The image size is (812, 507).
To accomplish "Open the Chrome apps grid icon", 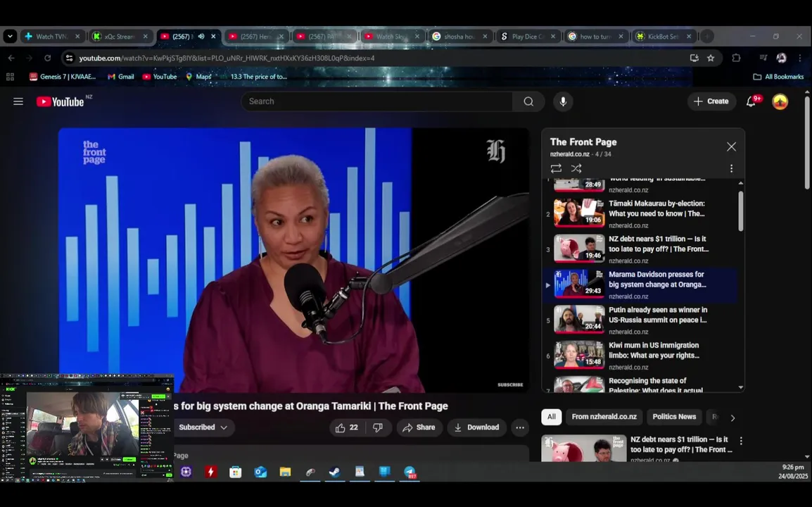I will click(10, 77).
